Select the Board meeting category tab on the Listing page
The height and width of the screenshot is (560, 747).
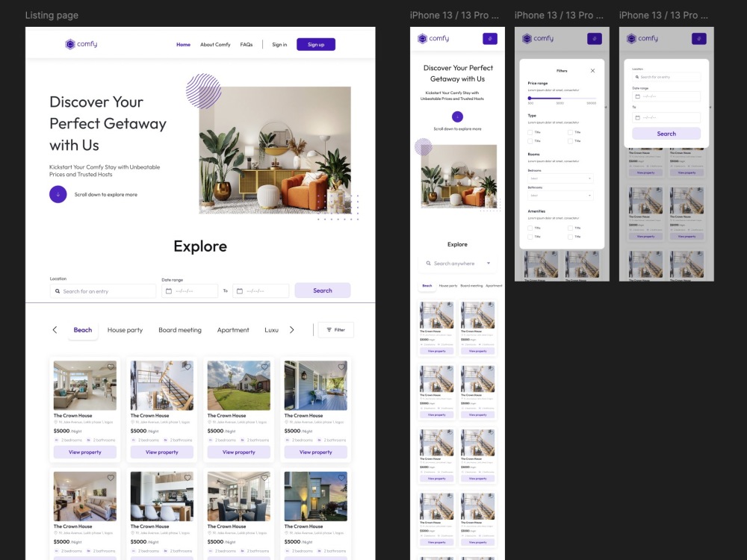pos(180,330)
